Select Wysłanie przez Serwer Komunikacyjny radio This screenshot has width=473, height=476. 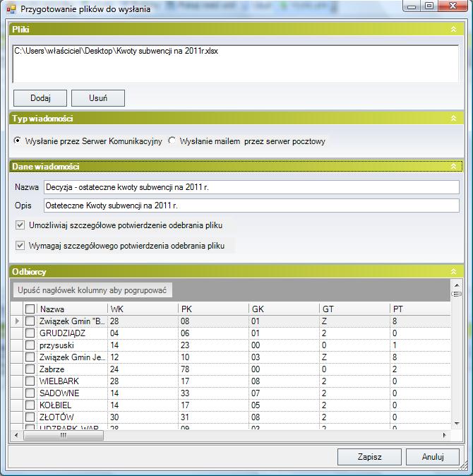click(17, 141)
